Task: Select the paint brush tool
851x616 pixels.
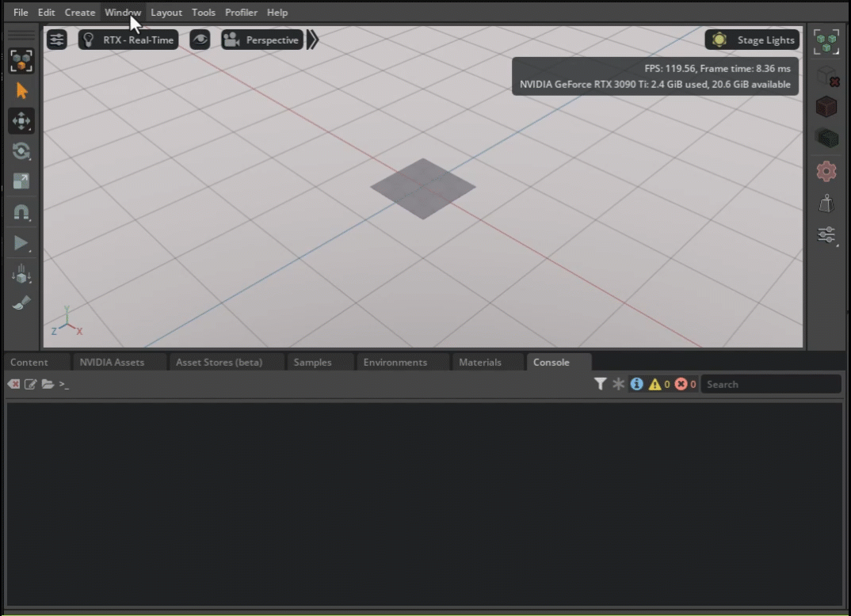Action: pos(21,303)
